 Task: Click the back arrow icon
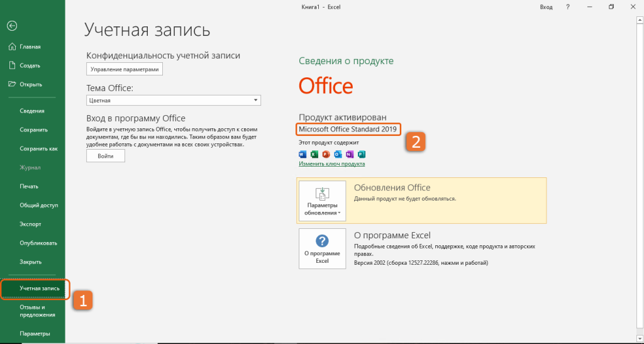pyautogui.click(x=12, y=26)
